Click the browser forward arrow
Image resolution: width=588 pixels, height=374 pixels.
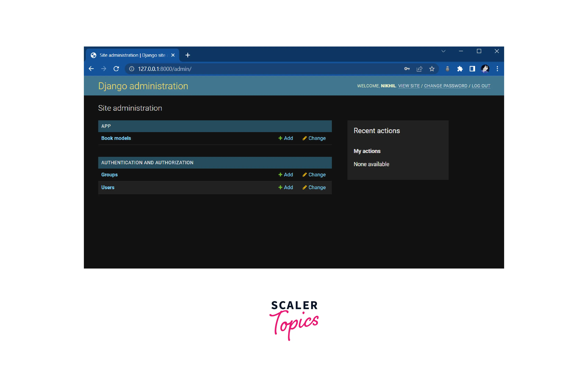coord(104,69)
